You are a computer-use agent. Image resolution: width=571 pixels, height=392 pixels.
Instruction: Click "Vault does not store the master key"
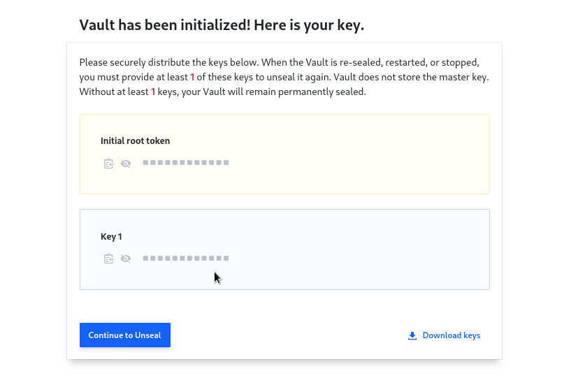[411, 77]
